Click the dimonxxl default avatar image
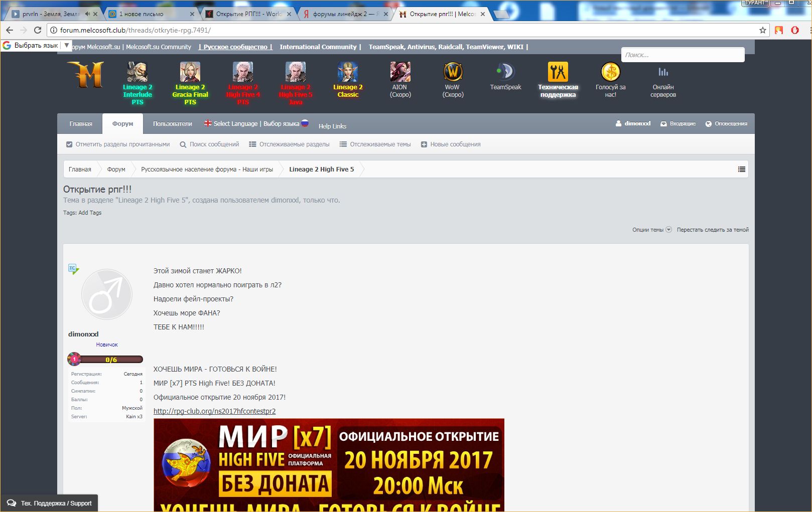Image resolution: width=812 pixels, height=512 pixels. click(106, 294)
